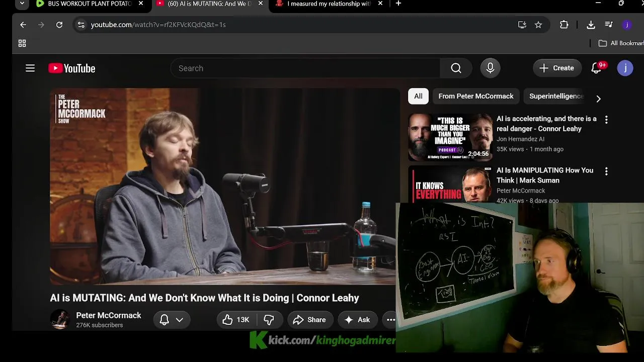Viewport: 644px width, 362px height.
Task: Open Peter McCormack channel avatar
Action: 60,319
